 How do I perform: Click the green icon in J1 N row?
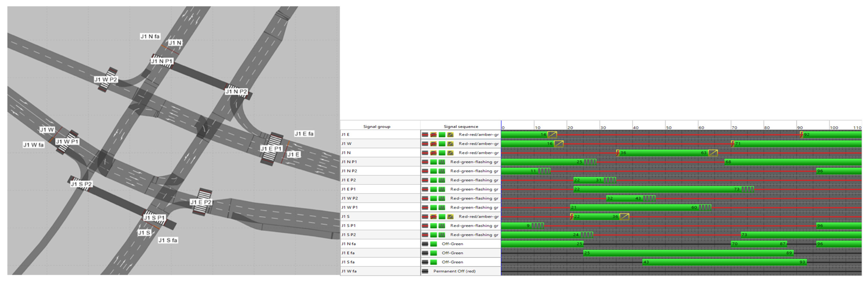[x=442, y=153]
